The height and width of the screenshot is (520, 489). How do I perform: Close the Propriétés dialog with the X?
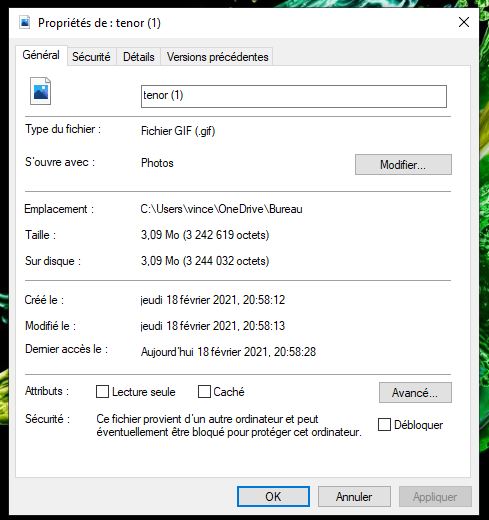pos(464,23)
